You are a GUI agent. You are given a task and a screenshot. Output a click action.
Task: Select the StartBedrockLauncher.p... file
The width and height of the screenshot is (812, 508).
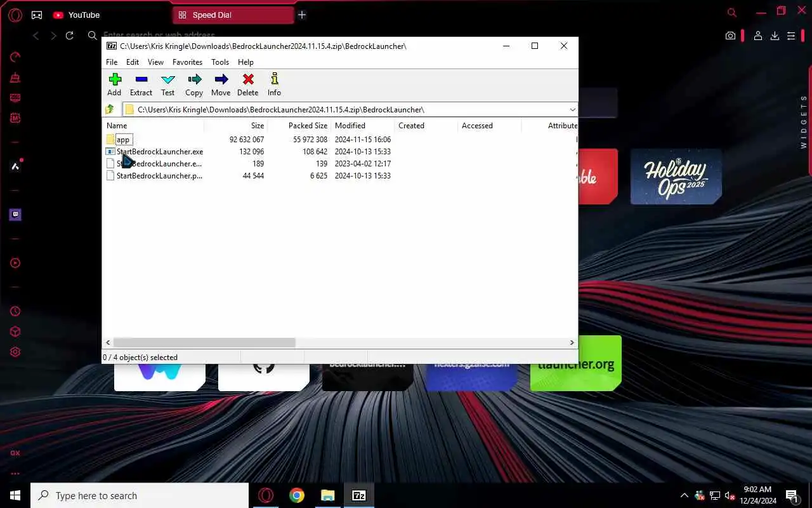154,176
